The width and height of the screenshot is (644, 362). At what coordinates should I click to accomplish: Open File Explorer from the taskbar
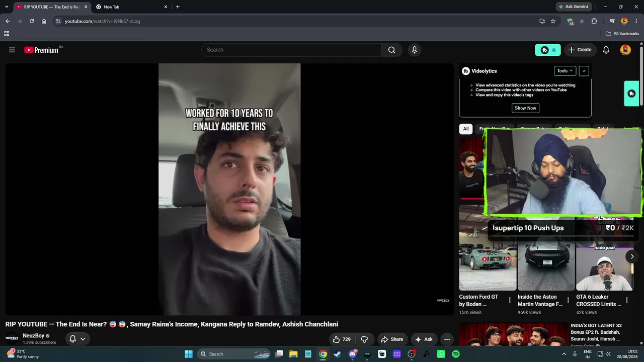(x=293, y=354)
